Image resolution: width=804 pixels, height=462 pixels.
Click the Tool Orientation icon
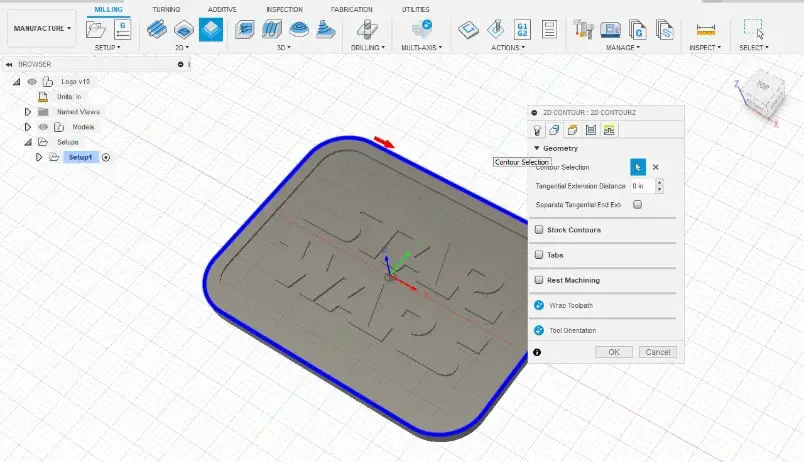click(539, 330)
